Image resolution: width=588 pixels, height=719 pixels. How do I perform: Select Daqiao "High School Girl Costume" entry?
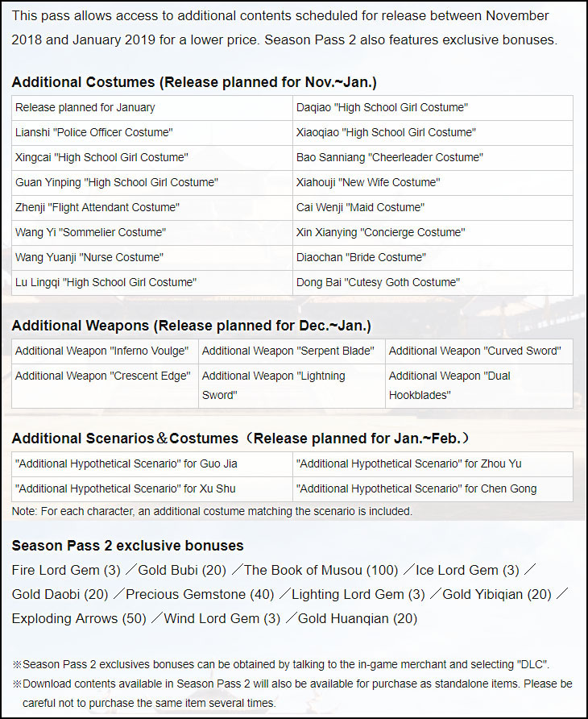coord(382,107)
